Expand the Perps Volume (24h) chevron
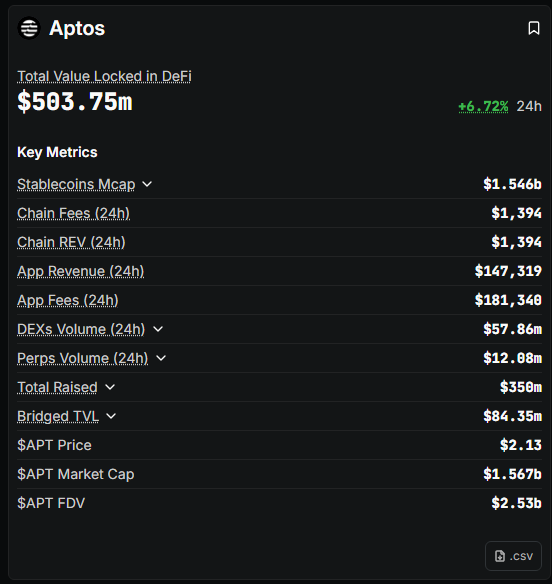 (x=161, y=358)
